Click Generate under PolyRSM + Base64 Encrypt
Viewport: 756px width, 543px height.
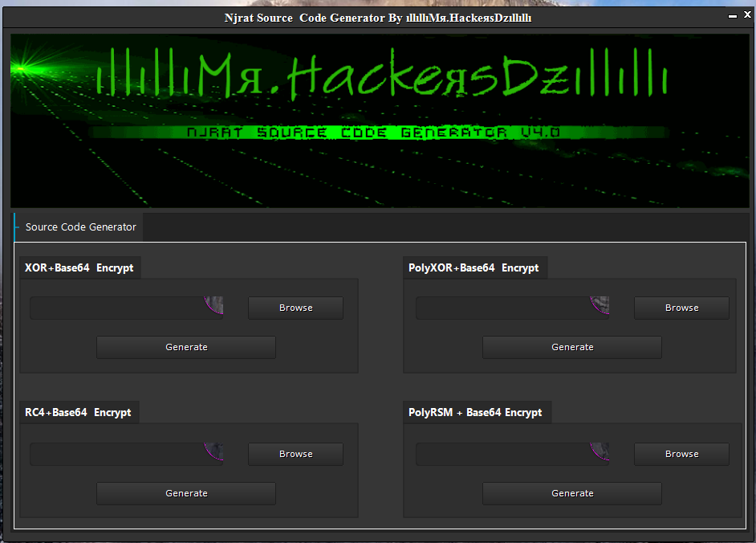click(x=572, y=493)
